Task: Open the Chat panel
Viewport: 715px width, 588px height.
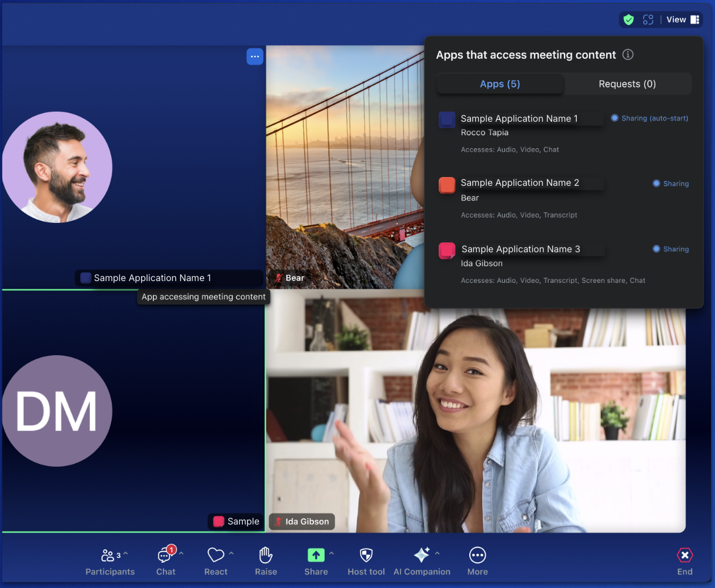Action: point(165,562)
